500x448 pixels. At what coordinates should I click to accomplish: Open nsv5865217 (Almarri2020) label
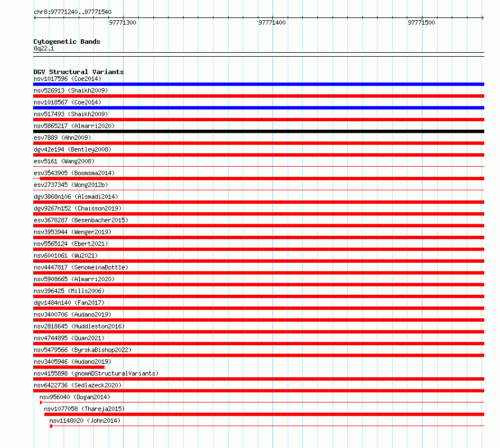click(x=74, y=126)
